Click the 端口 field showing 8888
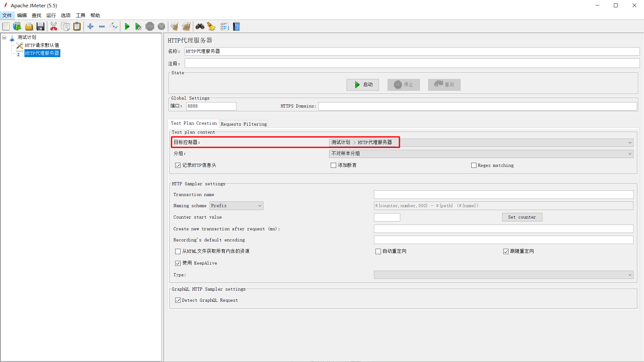This screenshot has width=644, height=362. (x=211, y=106)
